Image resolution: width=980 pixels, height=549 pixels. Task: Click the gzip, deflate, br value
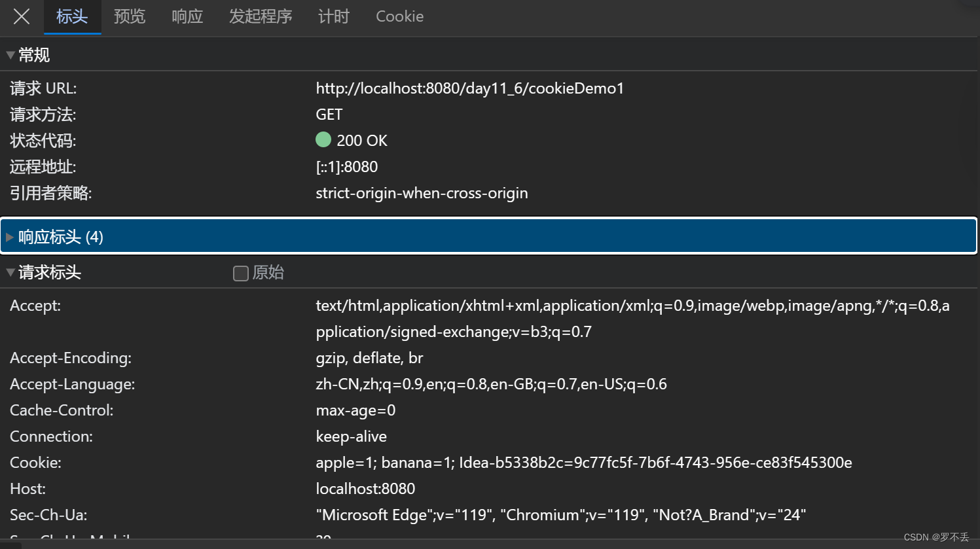[369, 358]
